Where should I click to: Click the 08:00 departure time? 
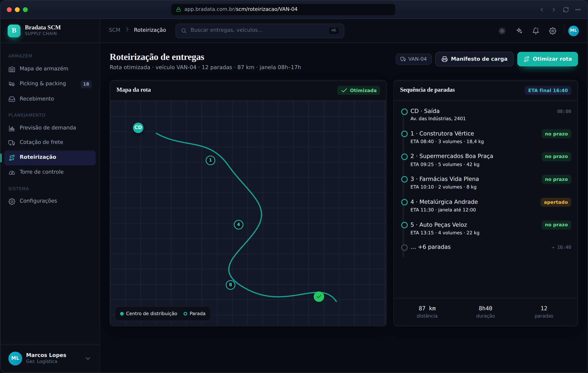pyautogui.click(x=564, y=112)
